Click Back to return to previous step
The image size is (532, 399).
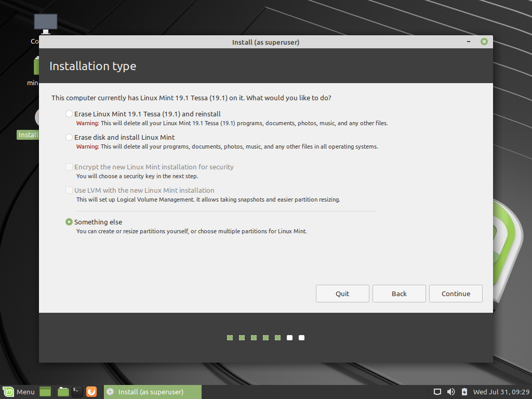pos(399,293)
